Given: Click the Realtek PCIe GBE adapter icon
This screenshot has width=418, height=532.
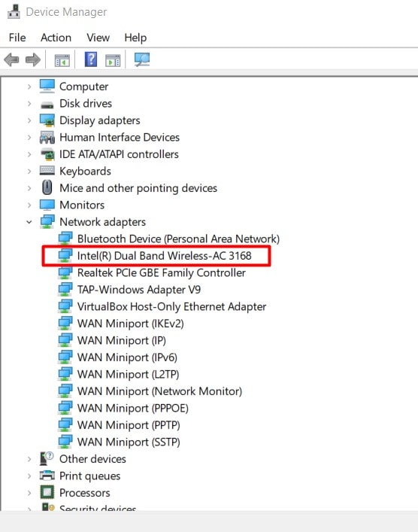Looking at the screenshot, I should click(x=65, y=272).
